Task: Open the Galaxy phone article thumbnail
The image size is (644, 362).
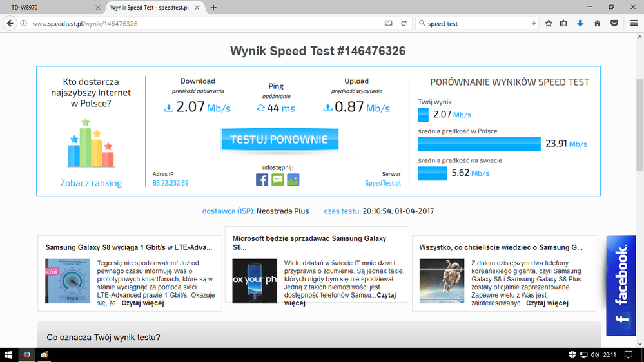Action: [x=255, y=281]
